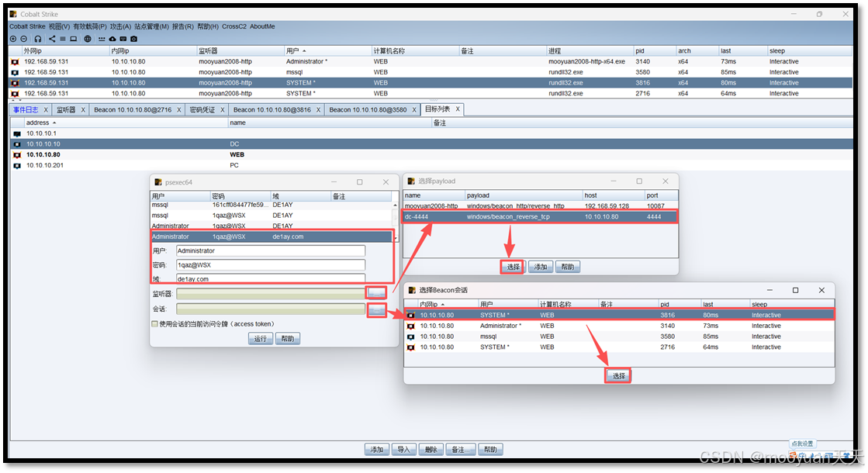The image size is (868, 473).
Task: Open the 有效载荷(P) menu
Action: 90,26
